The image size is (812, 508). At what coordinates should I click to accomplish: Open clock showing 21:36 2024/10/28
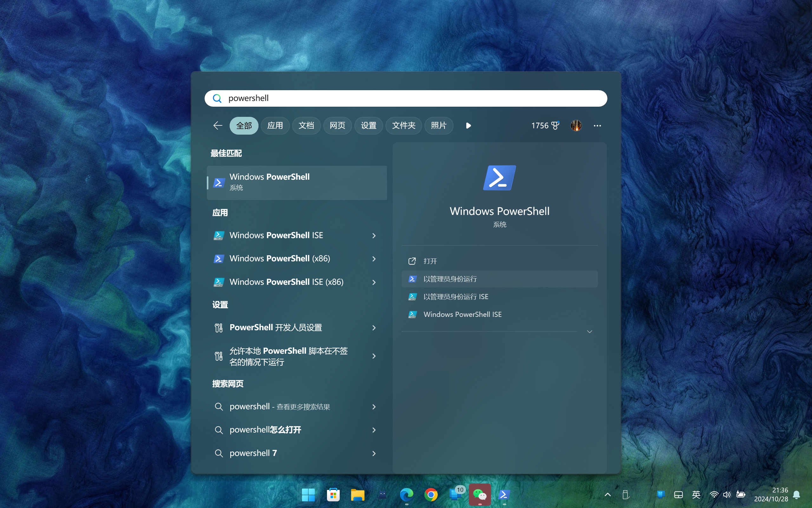771,495
